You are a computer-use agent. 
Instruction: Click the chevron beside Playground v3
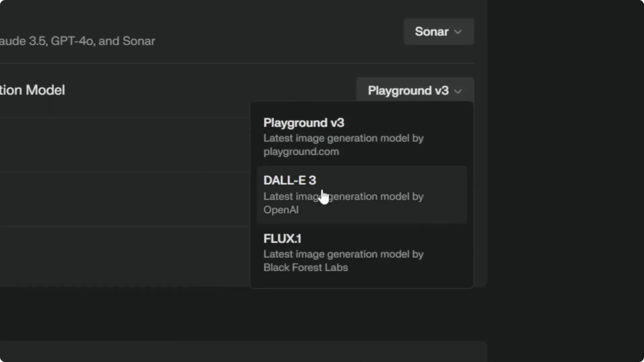[x=459, y=92]
